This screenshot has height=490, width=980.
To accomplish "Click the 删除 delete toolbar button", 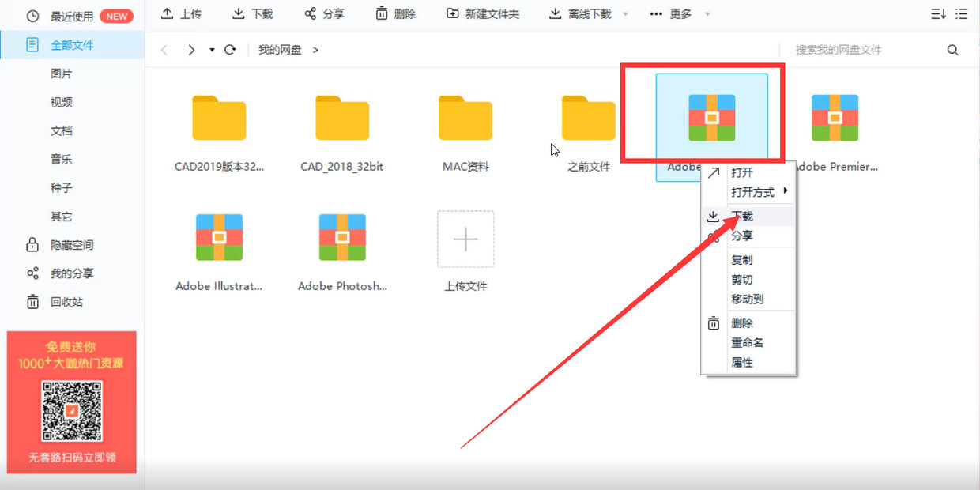I will pyautogui.click(x=396, y=13).
